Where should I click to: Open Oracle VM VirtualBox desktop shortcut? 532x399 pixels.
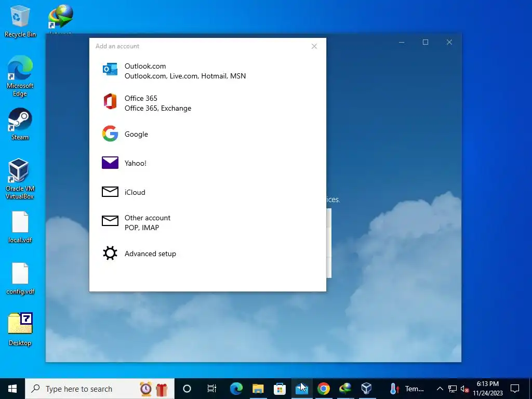[x=19, y=179]
